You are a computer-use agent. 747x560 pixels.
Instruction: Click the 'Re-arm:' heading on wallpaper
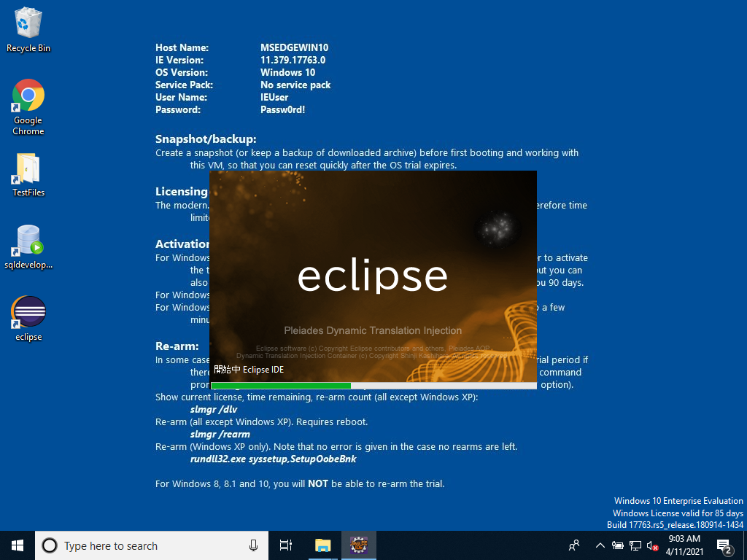(x=177, y=346)
